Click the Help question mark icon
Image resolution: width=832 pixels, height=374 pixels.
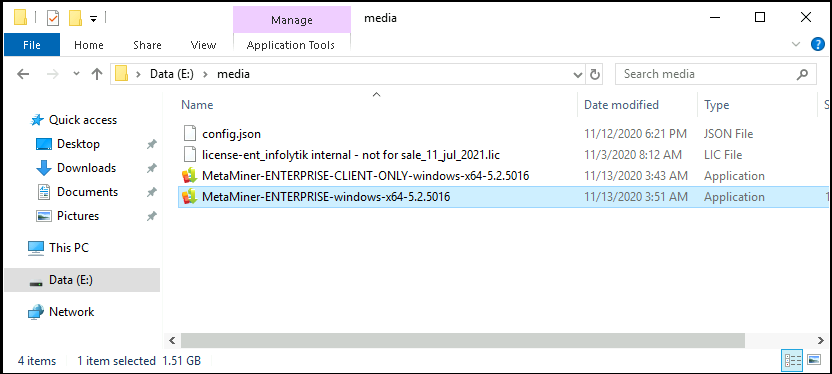point(818,45)
